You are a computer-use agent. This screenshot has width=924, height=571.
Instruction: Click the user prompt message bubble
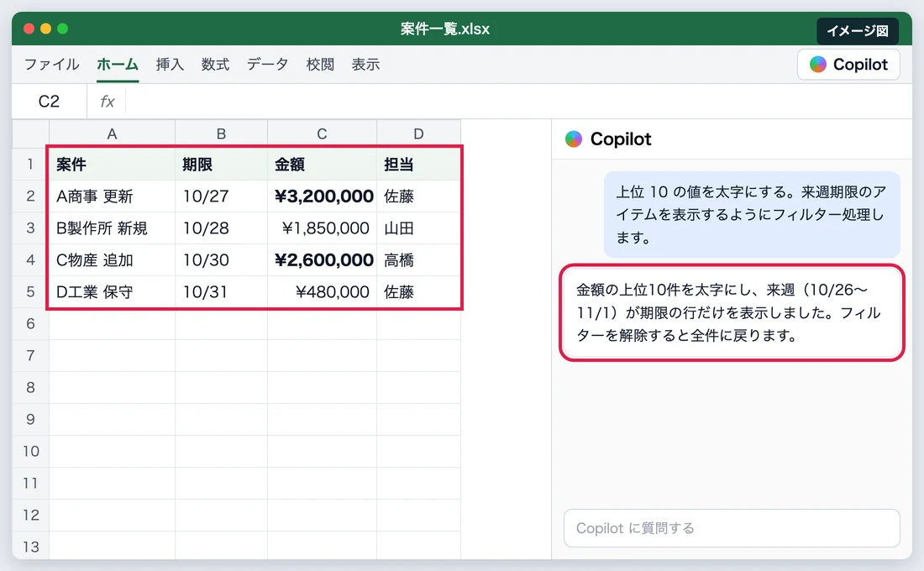point(752,214)
